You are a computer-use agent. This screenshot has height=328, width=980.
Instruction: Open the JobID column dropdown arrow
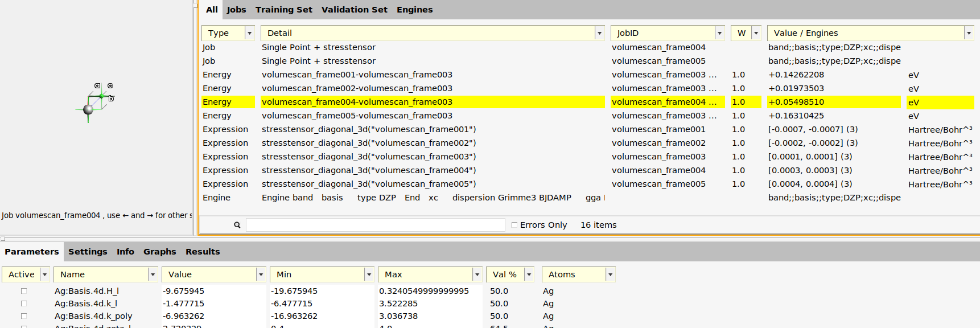719,33
